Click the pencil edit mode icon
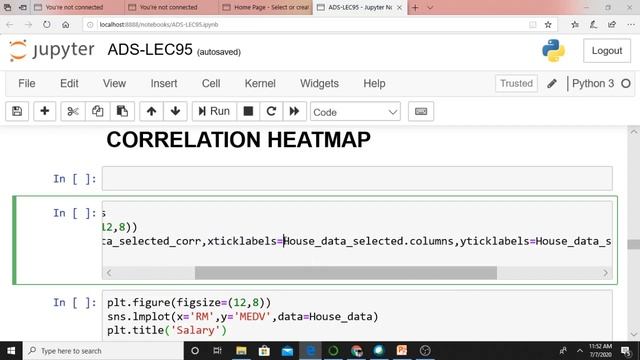640x360 pixels. coord(552,84)
